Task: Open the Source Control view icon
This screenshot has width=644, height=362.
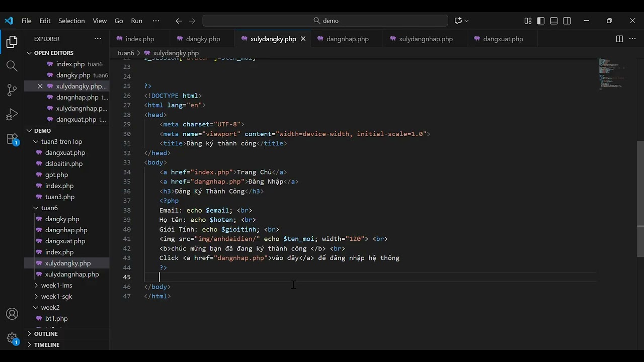Action: pyautogui.click(x=12, y=90)
